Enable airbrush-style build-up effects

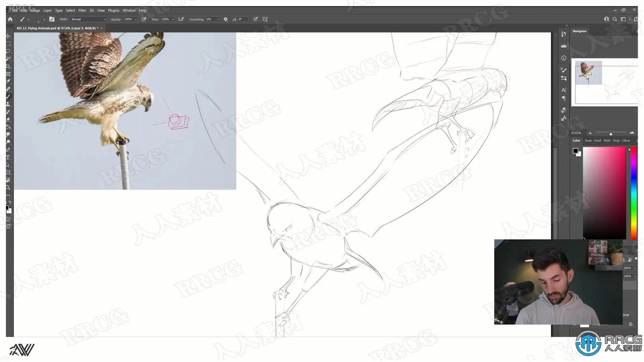coord(181,19)
